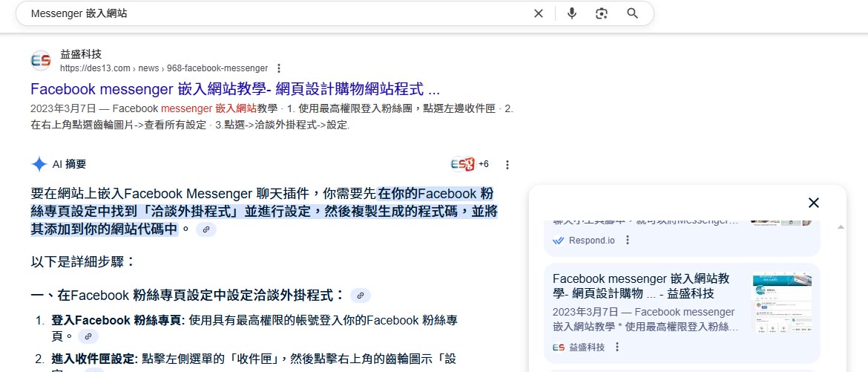This screenshot has height=372, width=868.
Task: Open 'Facebook messenger 嵌入網站教學' result title
Action: [235, 90]
